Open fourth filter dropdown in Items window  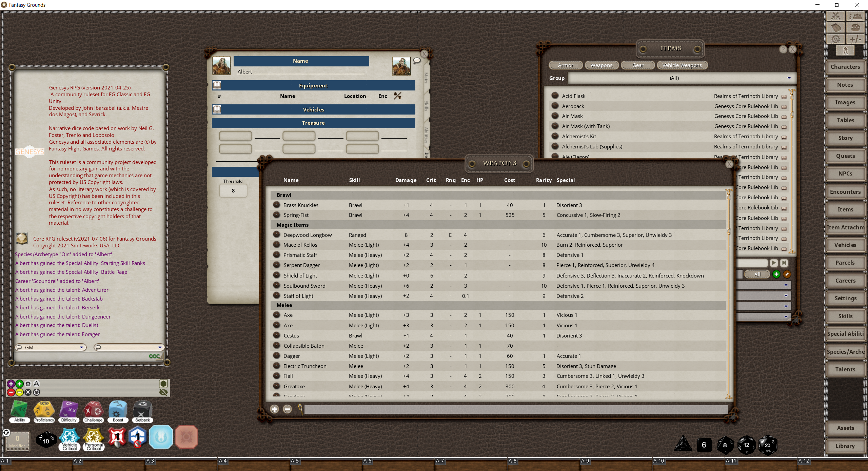pyautogui.click(x=764, y=317)
